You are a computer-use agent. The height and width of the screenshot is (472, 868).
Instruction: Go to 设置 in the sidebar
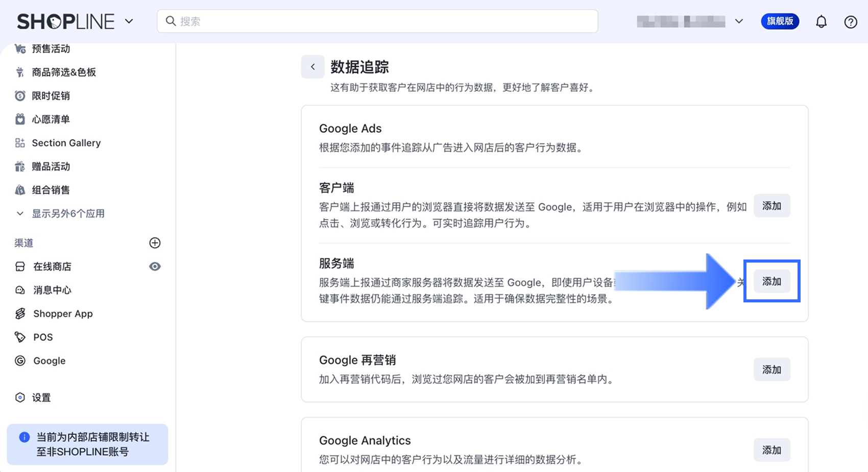(41, 397)
